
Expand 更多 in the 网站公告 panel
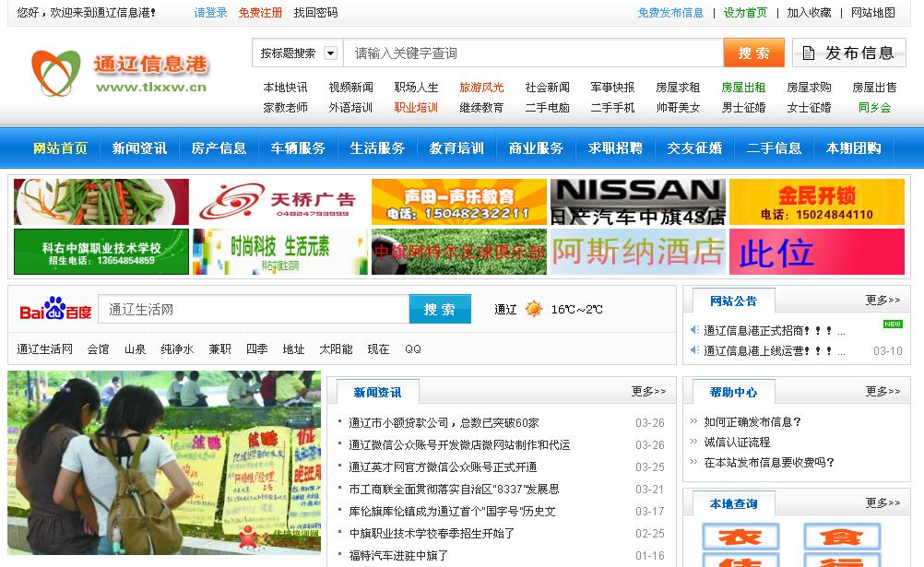point(883,301)
